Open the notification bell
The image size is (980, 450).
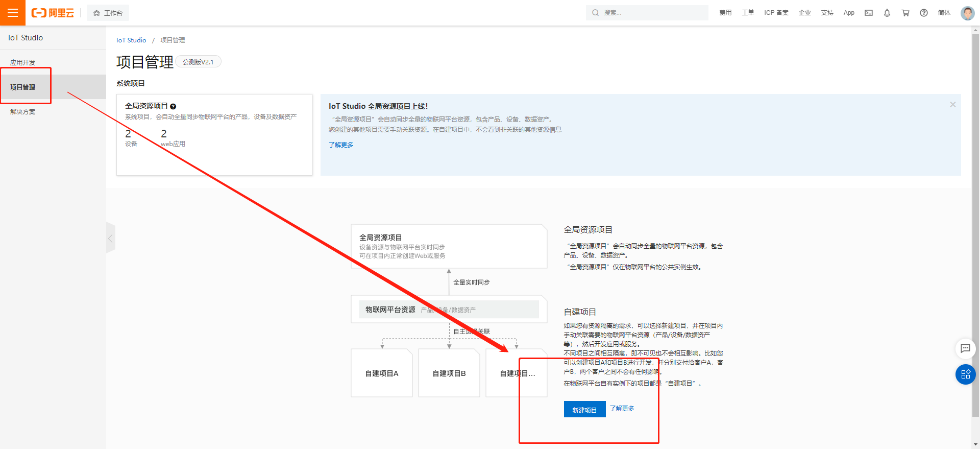click(887, 13)
